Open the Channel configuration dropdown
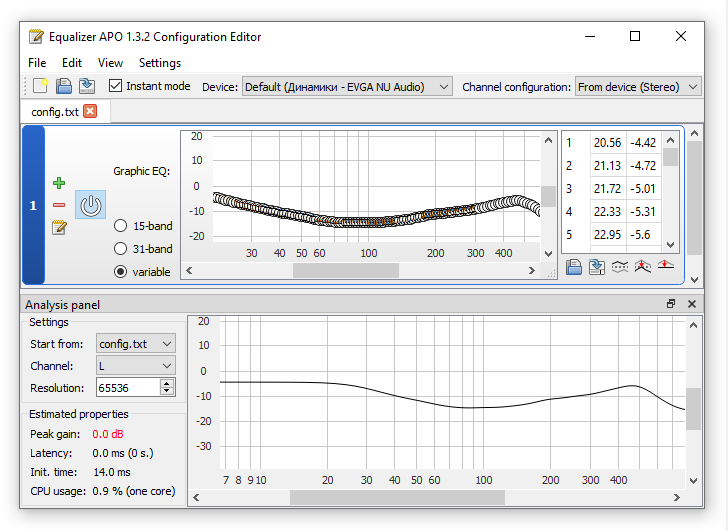Screen dimensions: 728x531 [x=638, y=87]
